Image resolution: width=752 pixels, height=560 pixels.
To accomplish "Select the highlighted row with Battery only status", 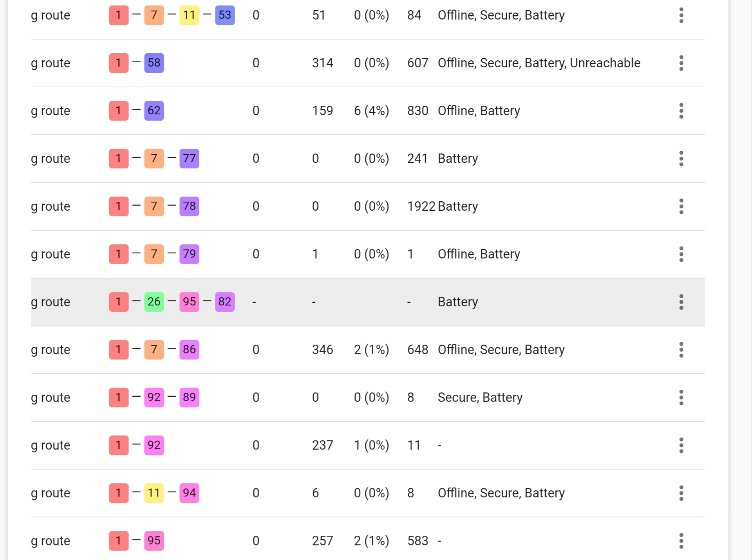I will tap(367, 302).
